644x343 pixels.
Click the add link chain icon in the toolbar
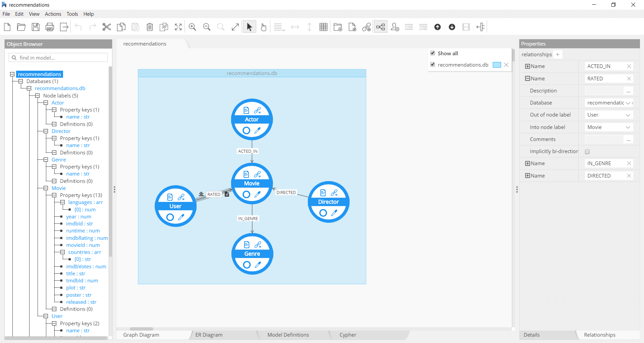[366, 27]
